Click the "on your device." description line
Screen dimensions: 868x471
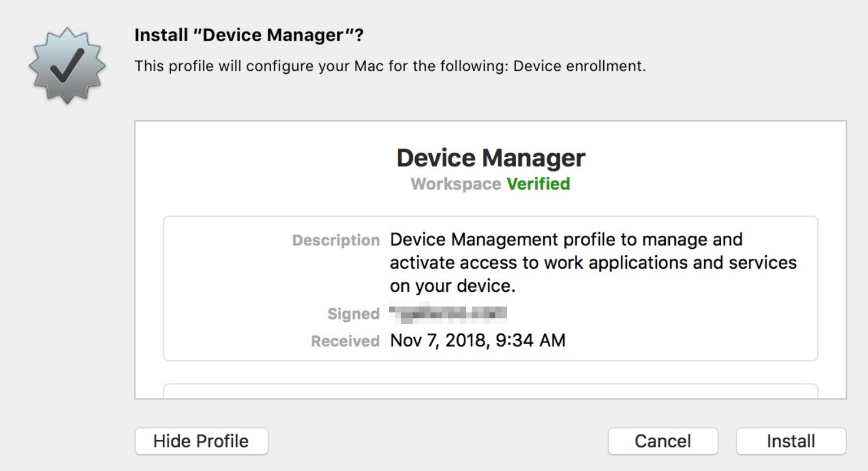point(453,286)
